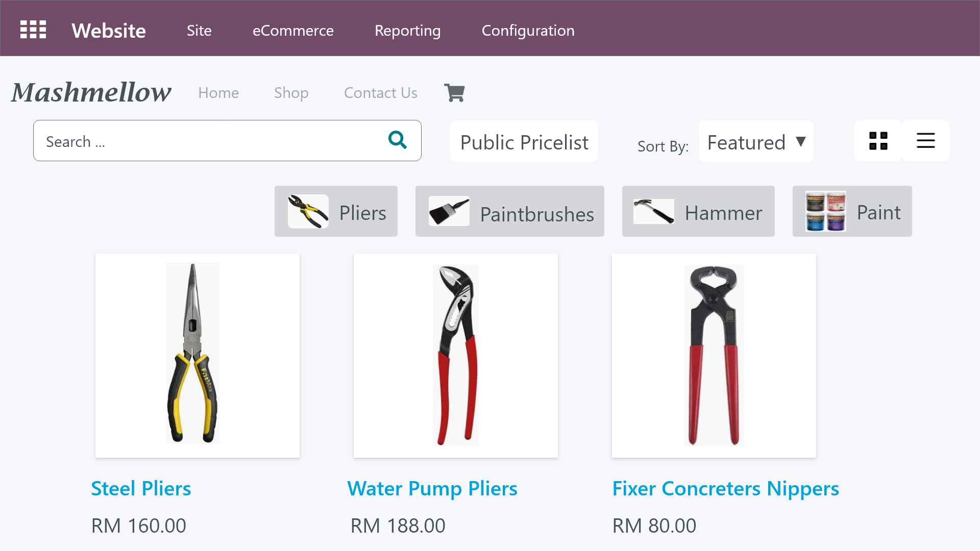Select the Hammer category icon
The image size is (980, 551).
pos(653,211)
